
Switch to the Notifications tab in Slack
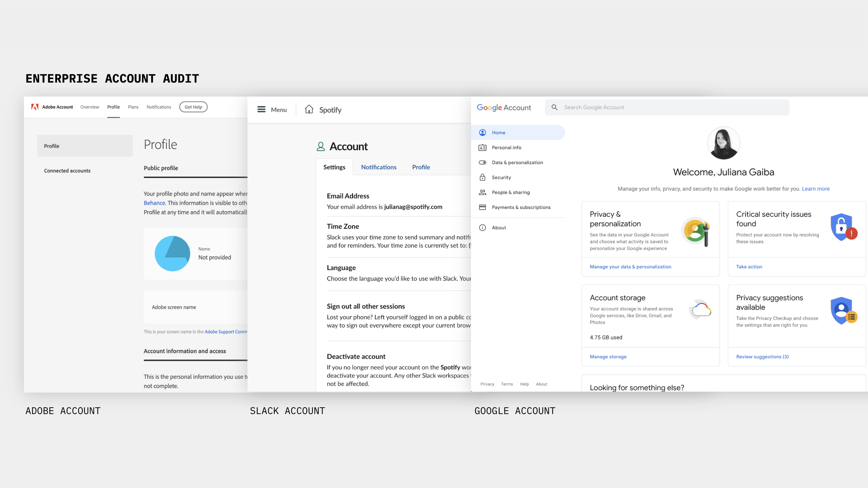(379, 167)
